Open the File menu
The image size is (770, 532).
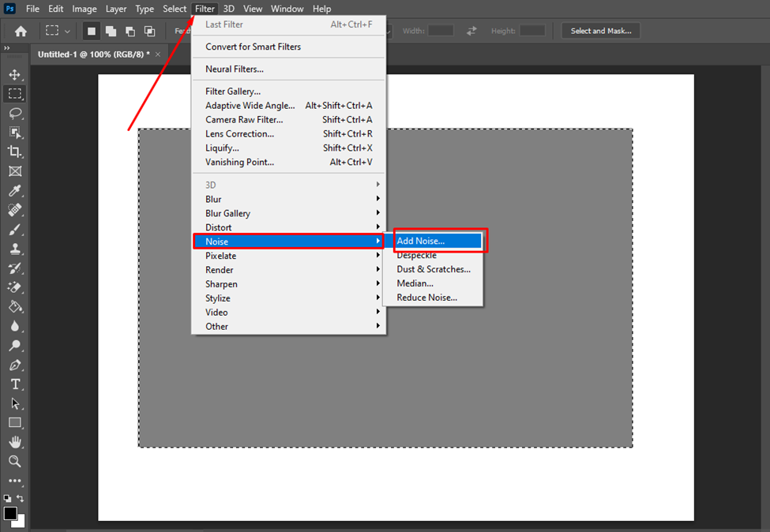[32, 9]
